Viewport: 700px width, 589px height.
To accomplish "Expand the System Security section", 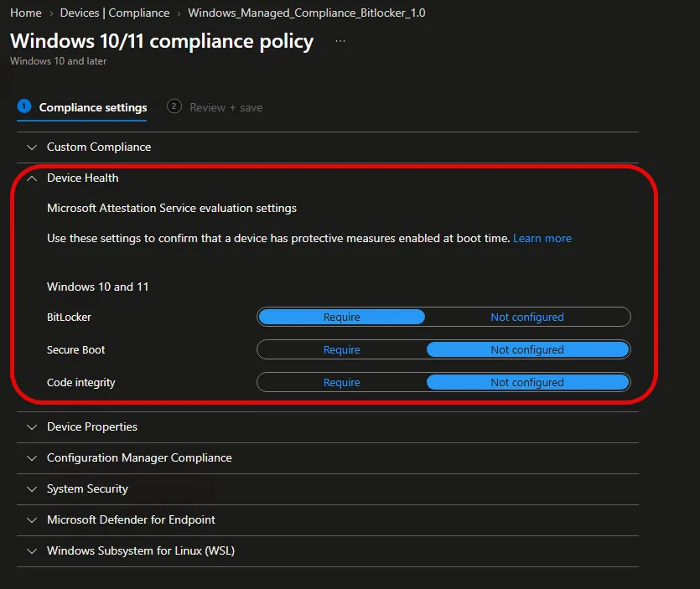I will [x=327, y=489].
